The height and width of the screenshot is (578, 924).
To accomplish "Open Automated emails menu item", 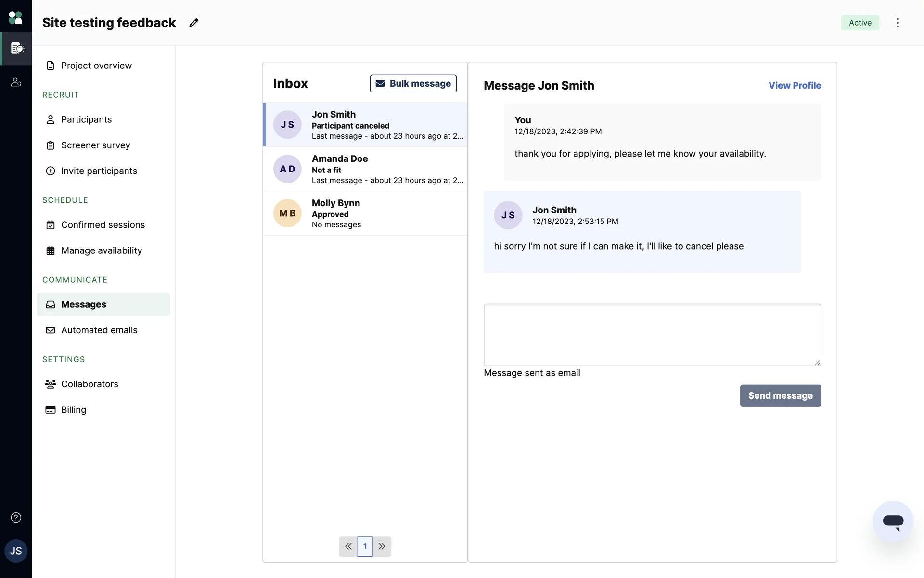I will pyautogui.click(x=99, y=330).
